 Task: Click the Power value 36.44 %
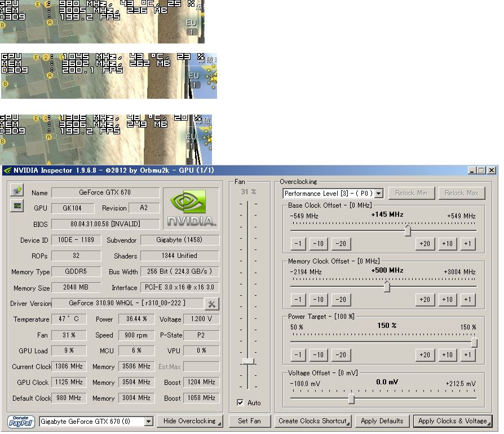136,319
